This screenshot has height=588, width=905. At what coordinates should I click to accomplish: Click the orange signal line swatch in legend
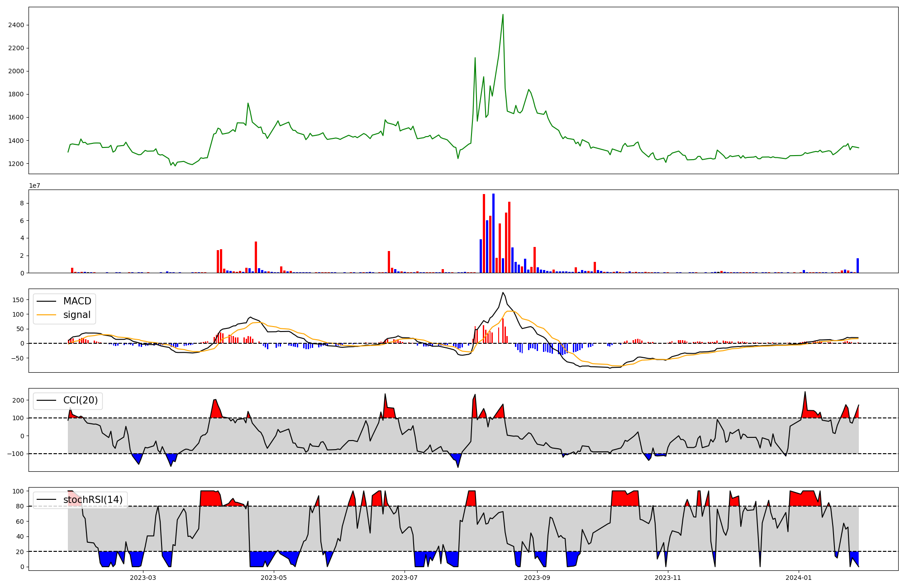pos(46,315)
